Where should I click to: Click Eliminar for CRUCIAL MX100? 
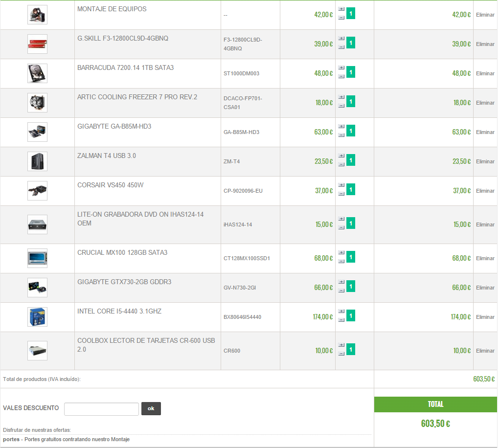click(x=485, y=258)
